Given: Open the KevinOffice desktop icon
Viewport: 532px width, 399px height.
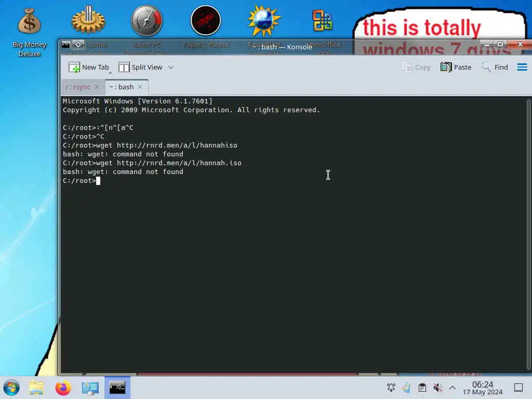Looking at the screenshot, I should (322, 20).
